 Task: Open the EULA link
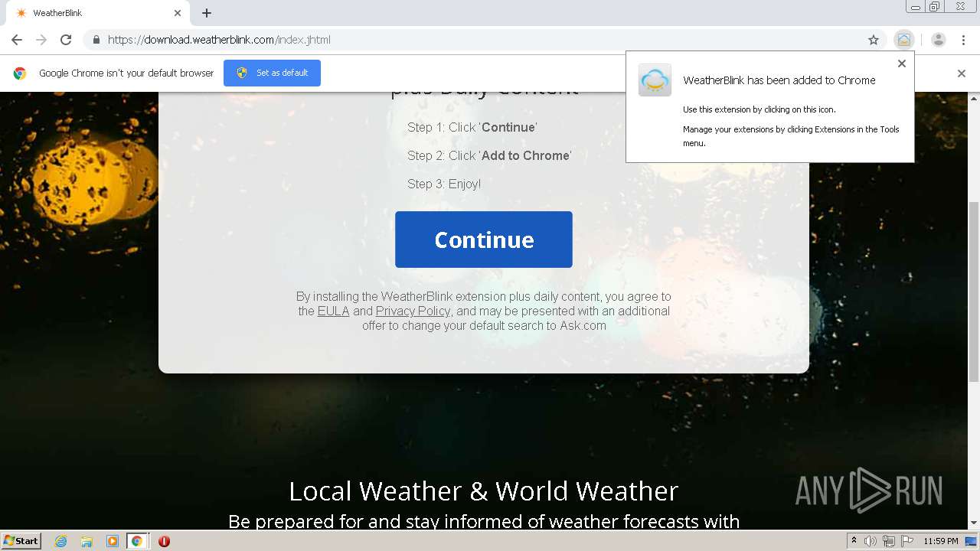[x=333, y=311]
